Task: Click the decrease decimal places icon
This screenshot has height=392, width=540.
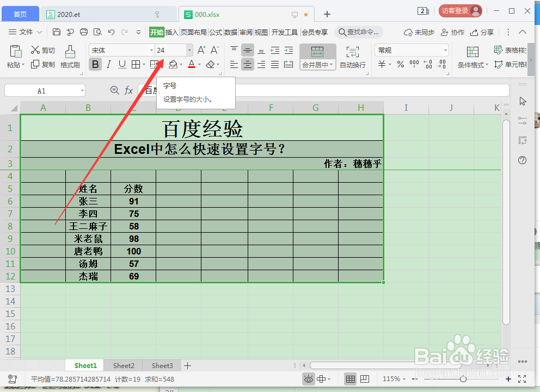Action: click(441, 64)
